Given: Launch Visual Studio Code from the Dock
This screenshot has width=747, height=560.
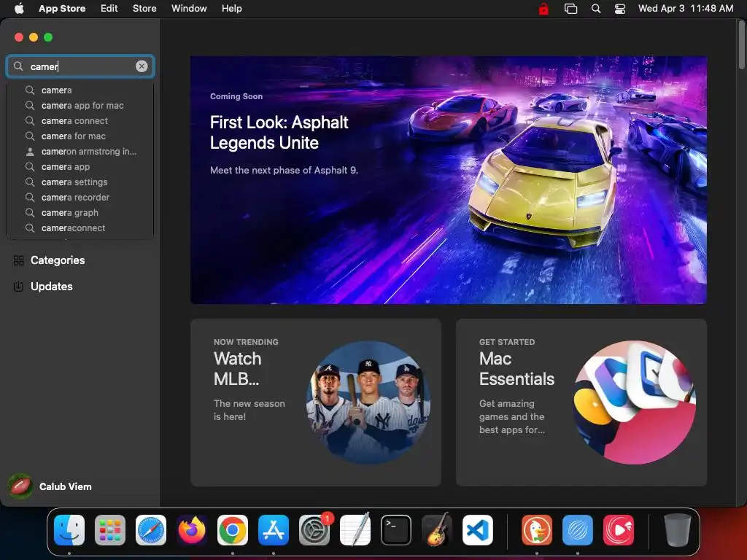Looking at the screenshot, I should 478,530.
